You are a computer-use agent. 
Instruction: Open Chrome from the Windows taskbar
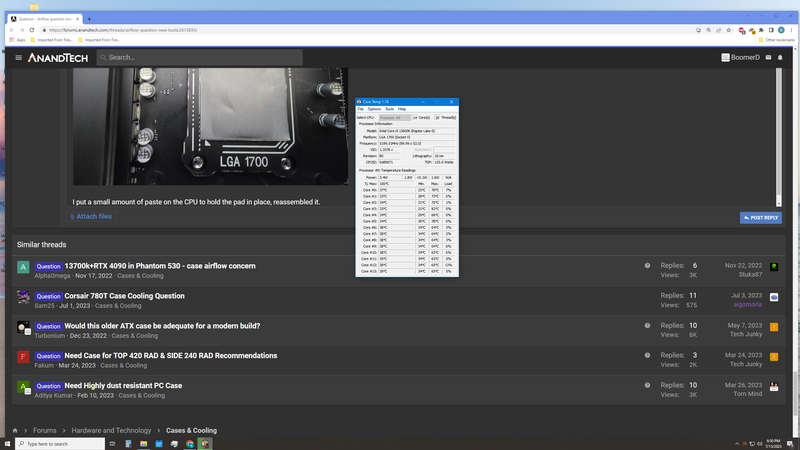[190, 444]
